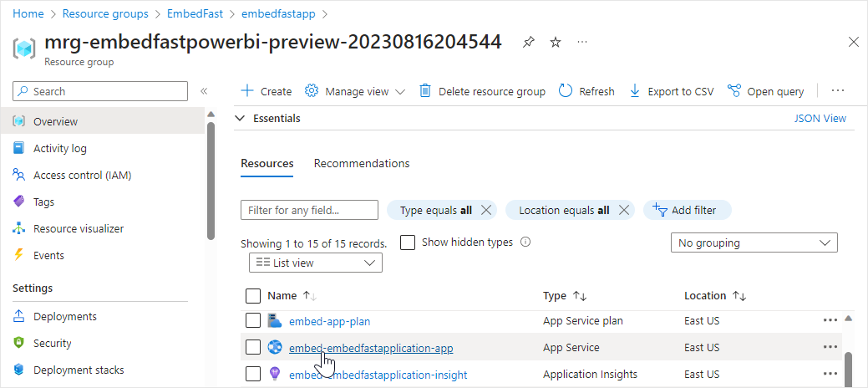868x388 pixels.
Task: Open Activity log in sidebar
Action: point(59,148)
